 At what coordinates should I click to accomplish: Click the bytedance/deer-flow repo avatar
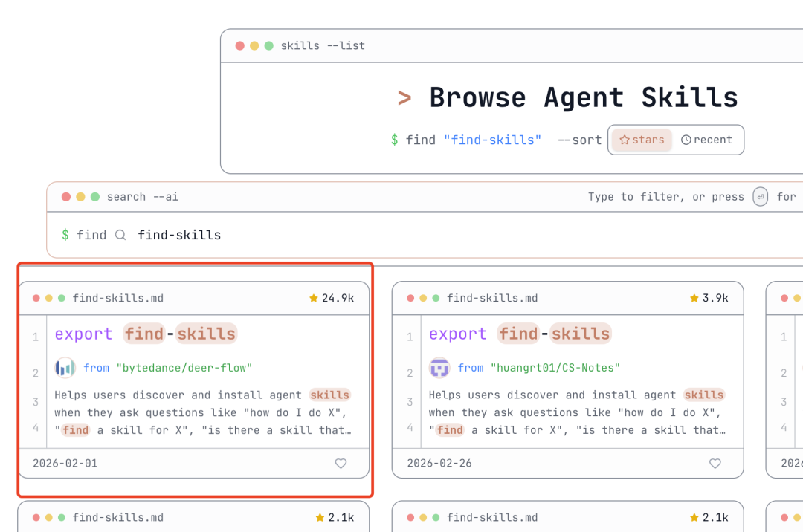(65, 368)
